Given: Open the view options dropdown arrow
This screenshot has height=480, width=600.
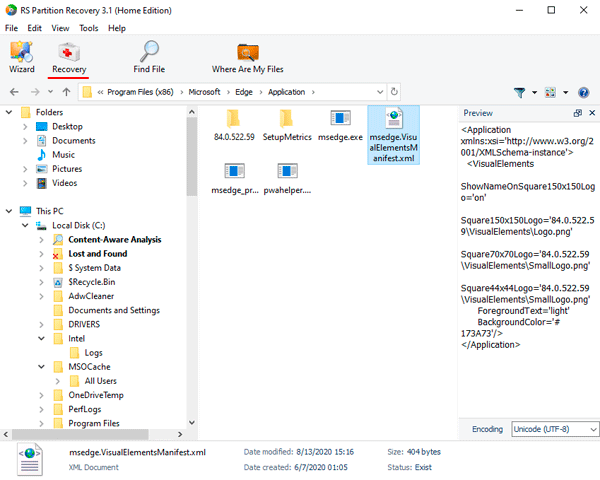Looking at the screenshot, I should (566, 92).
